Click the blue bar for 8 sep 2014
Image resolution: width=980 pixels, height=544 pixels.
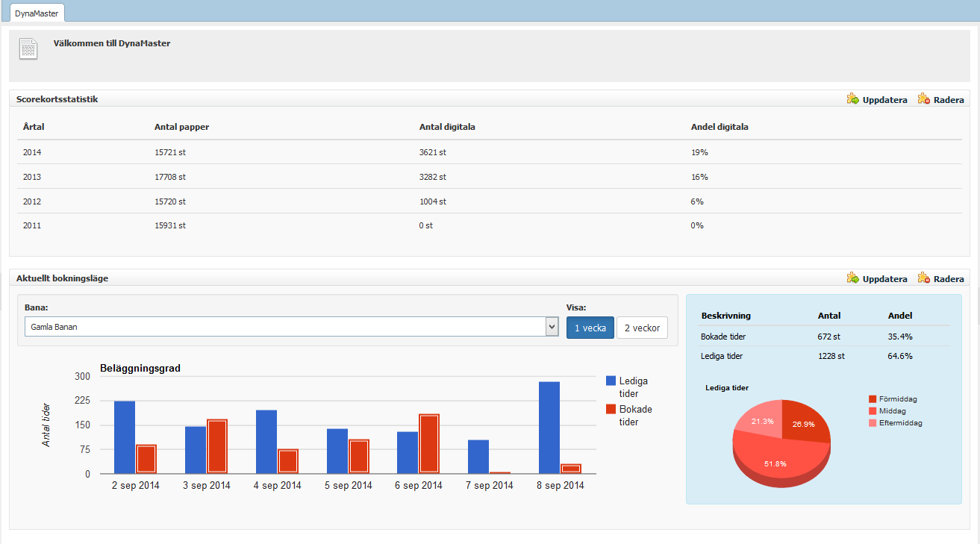click(x=549, y=428)
